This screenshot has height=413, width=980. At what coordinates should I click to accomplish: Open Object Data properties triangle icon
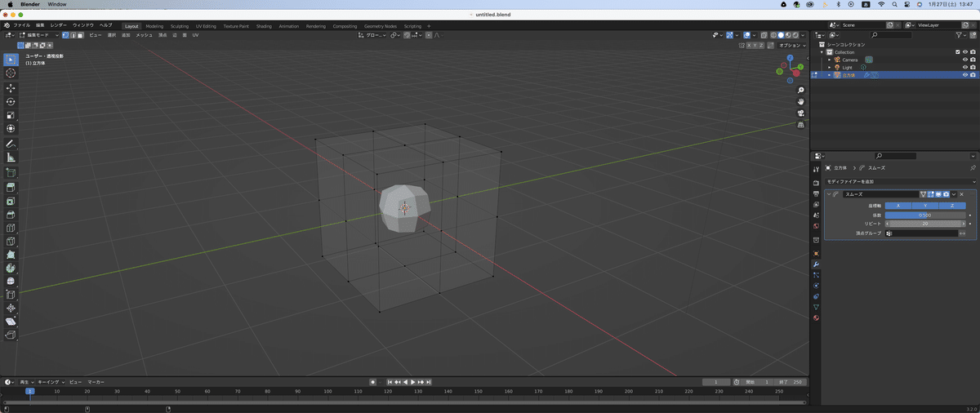click(816, 307)
